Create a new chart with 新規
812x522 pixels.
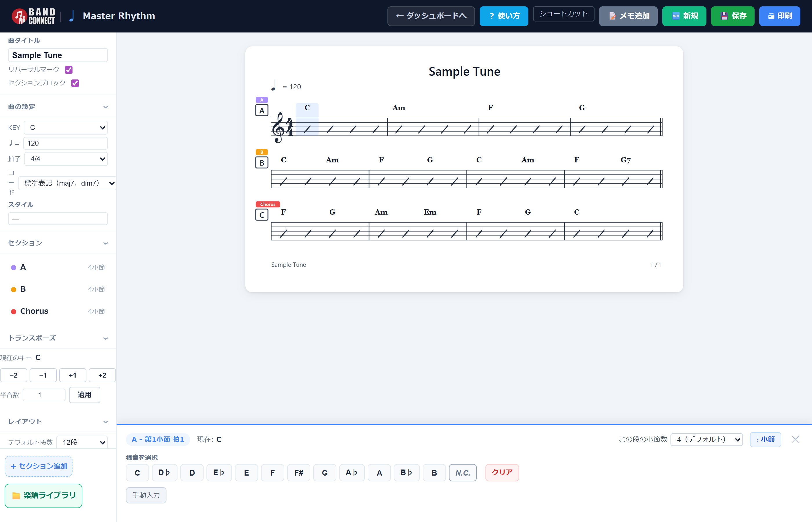coord(684,16)
